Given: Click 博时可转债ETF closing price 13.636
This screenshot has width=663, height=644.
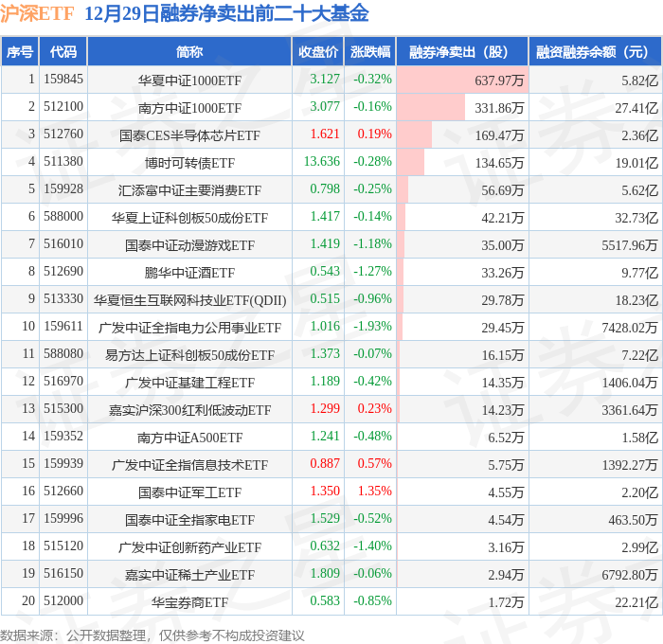Looking at the screenshot, I should pyautogui.click(x=322, y=162).
